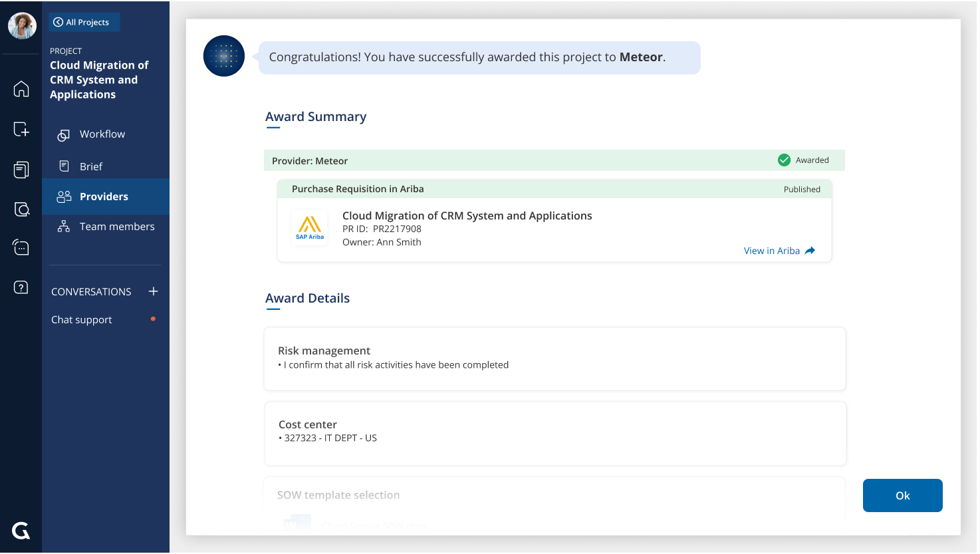This screenshot has height=554, width=980.
Task: Click the congratulations message bubble
Action: pyautogui.click(x=479, y=58)
